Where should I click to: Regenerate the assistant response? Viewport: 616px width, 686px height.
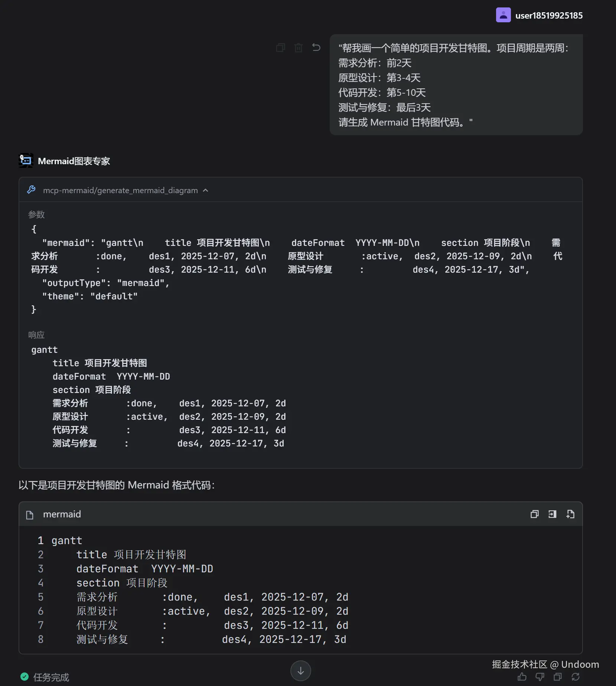pos(576,677)
